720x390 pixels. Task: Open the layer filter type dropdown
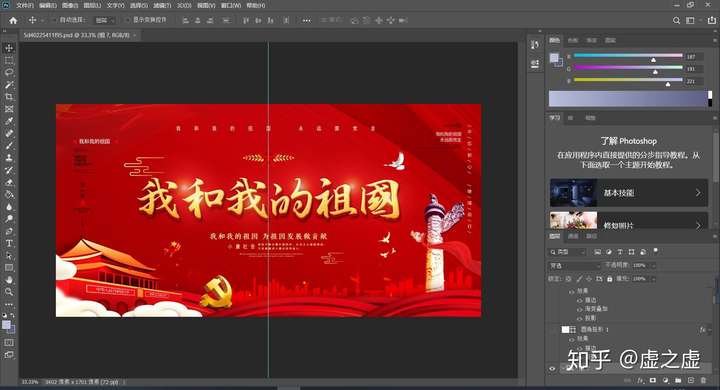567,252
